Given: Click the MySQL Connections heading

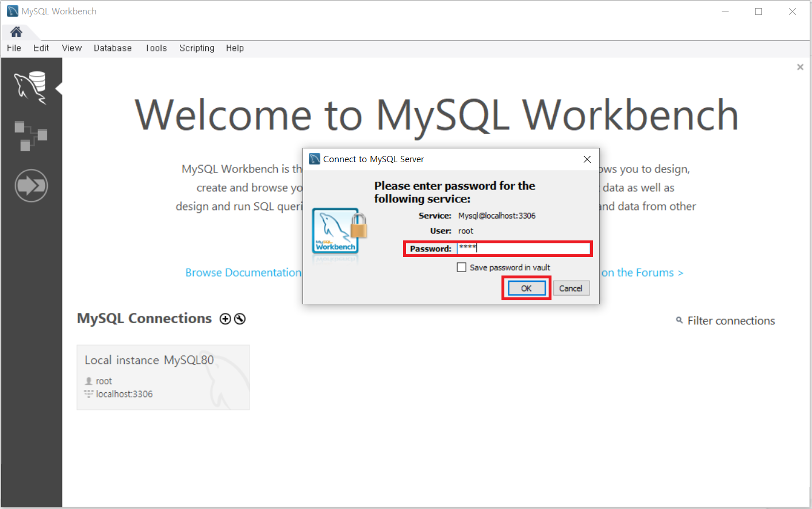Looking at the screenshot, I should click(144, 319).
